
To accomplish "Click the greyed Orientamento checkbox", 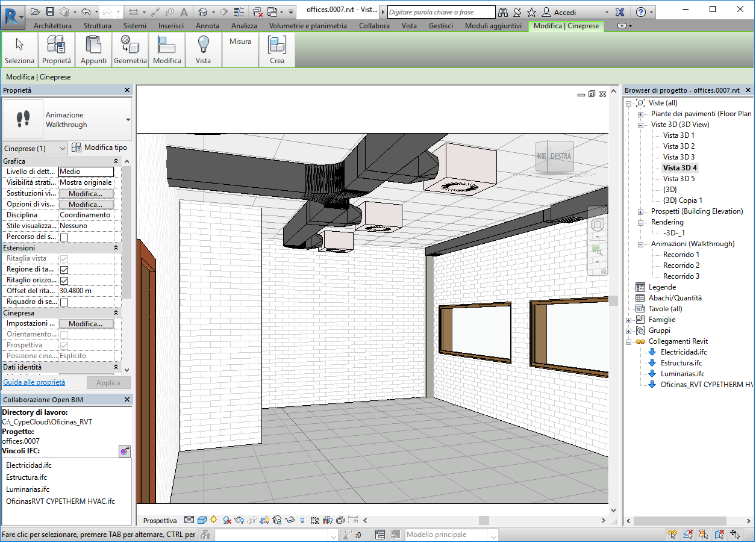I will tap(64, 335).
